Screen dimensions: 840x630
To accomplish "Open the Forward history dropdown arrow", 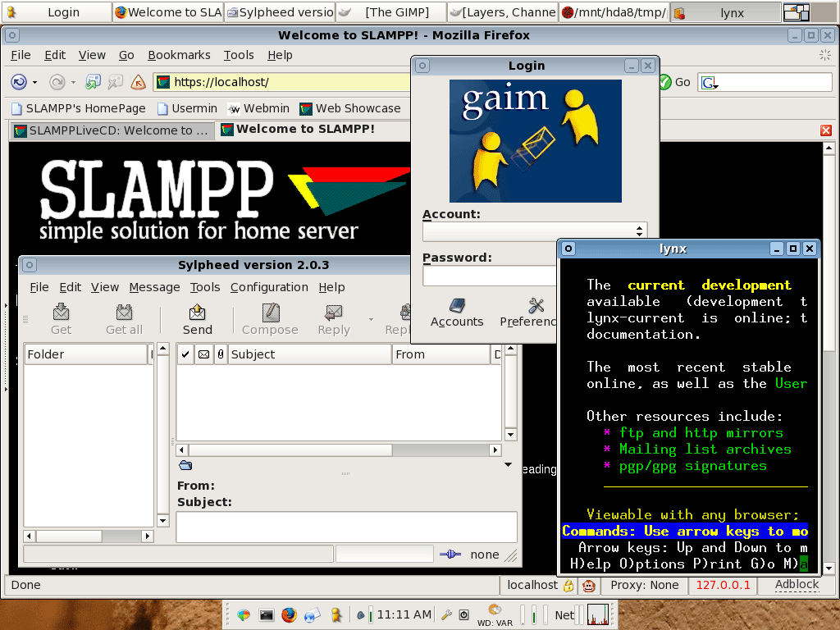I will (x=73, y=83).
